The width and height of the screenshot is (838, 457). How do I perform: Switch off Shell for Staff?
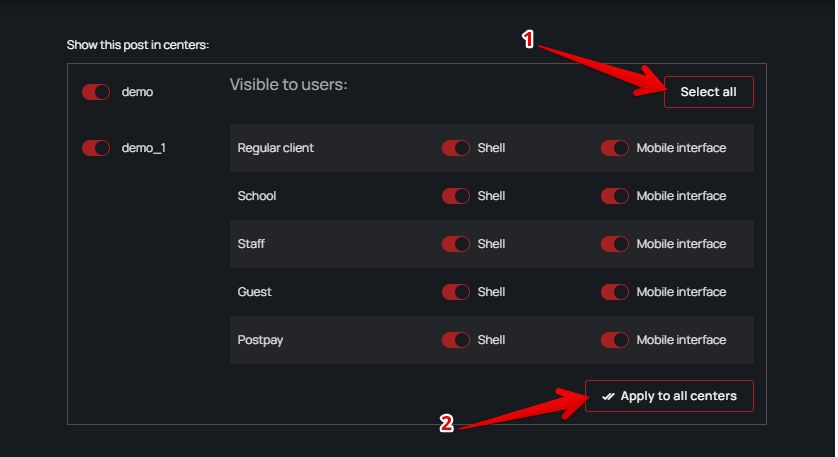click(456, 244)
